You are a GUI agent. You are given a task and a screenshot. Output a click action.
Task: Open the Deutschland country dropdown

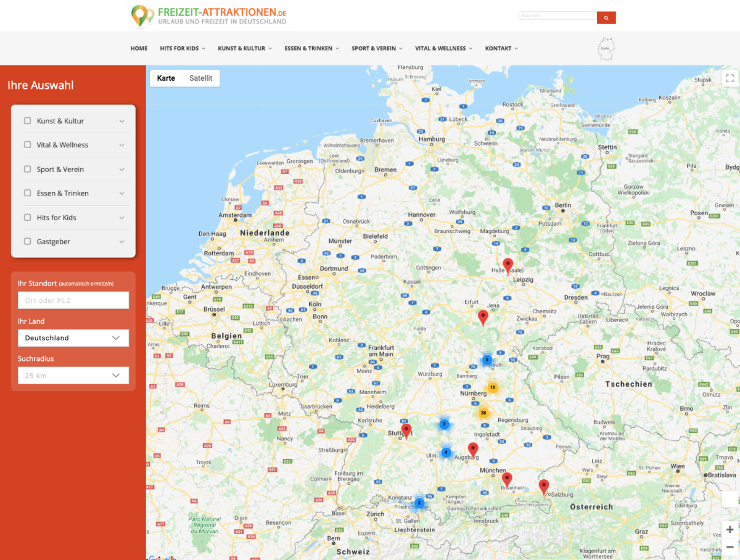tap(73, 338)
